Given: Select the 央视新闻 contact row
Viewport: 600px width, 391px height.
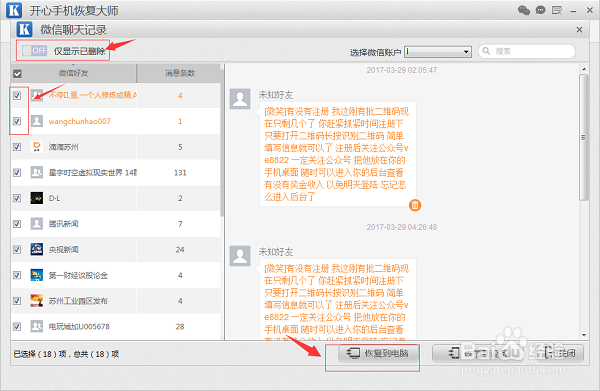Looking at the screenshot, I should click(x=116, y=249).
